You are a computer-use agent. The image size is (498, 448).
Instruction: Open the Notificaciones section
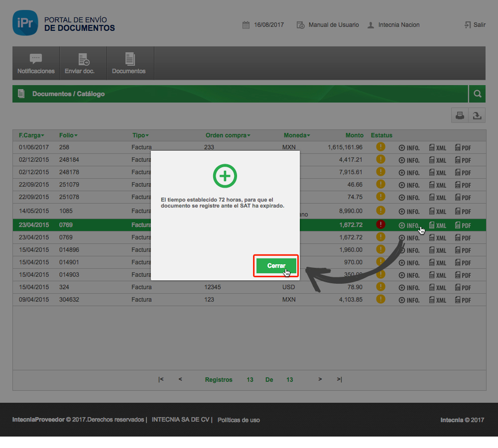(x=36, y=64)
